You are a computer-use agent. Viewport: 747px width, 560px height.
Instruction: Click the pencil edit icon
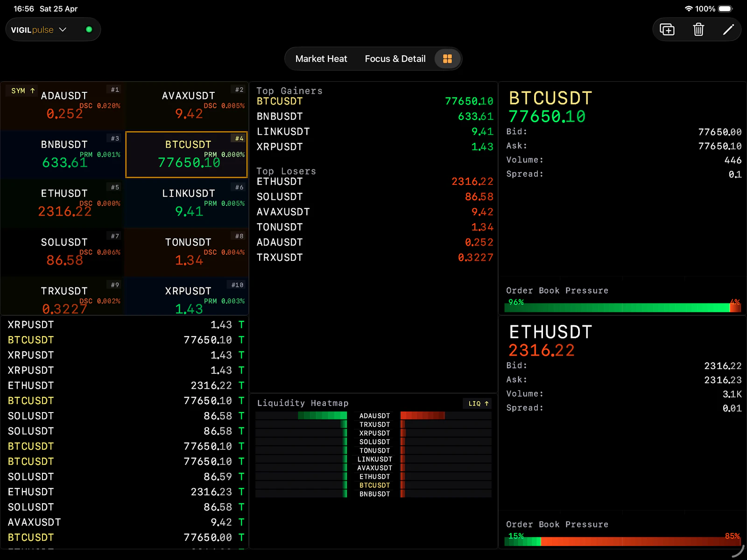(728, 29)
